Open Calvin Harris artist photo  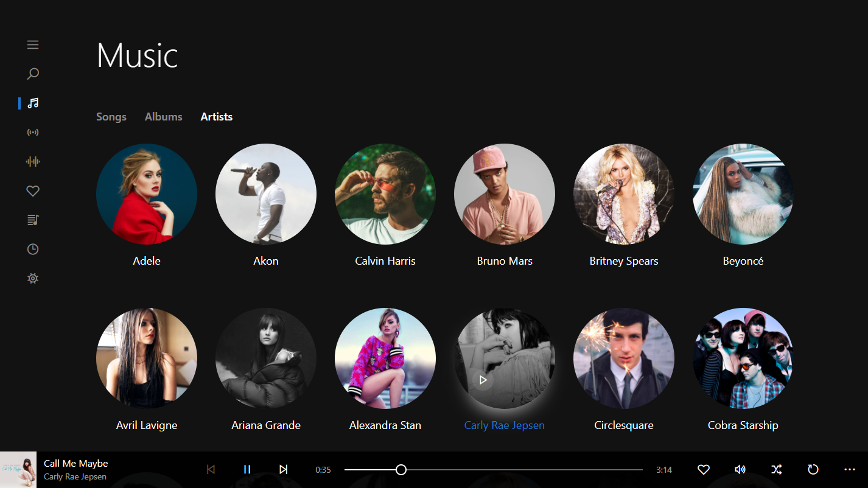tap(385, 194)
